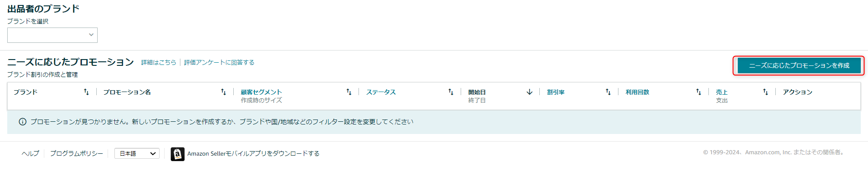Click the Amazon Seller app icon
This screenshot has width=868, height=175.
pyautogui.click(x=178, y=154)
